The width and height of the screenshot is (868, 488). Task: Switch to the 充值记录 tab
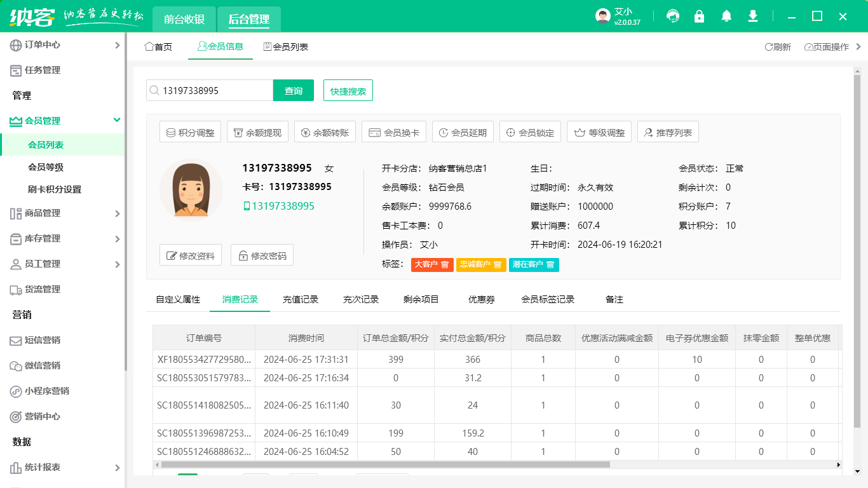[x=301, y=299]
